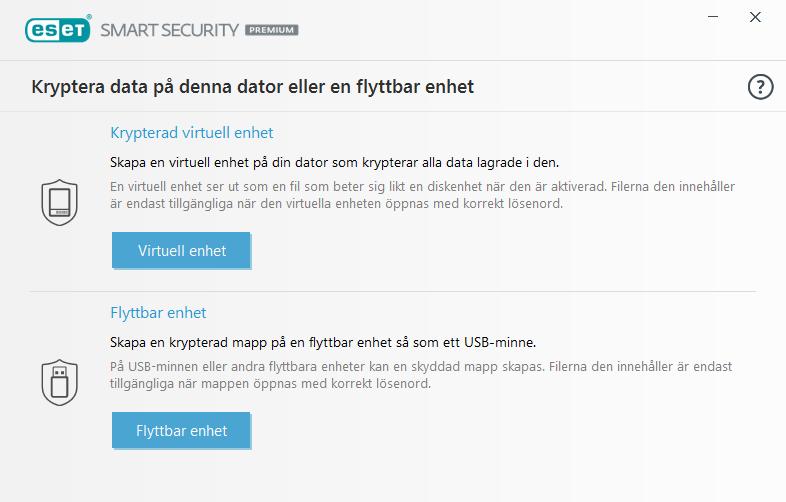
Task: Click empty title bar area beside PREMIUM badge
Action: coord(480,30)
